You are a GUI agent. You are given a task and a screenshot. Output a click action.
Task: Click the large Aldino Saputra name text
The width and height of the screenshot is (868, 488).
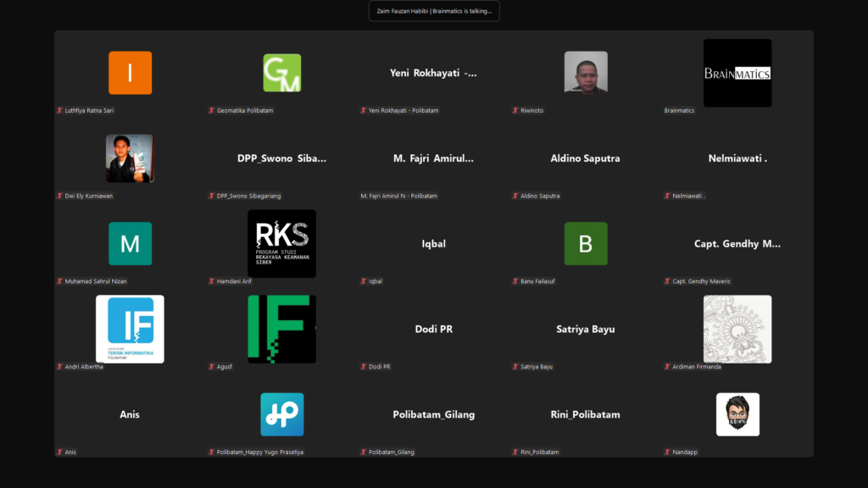pyautogui.click(x=586, y=158)
